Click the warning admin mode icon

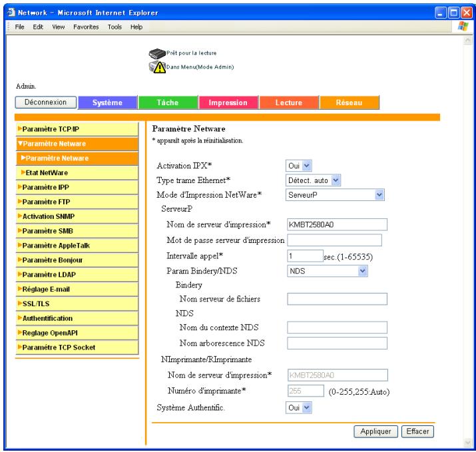click(x=157, y=67)
